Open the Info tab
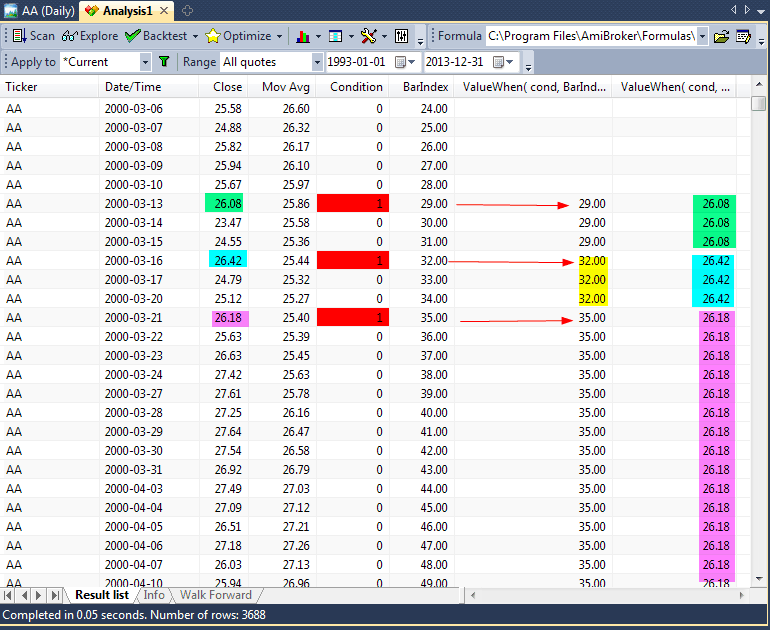770x630 pixels. (153, 595)
